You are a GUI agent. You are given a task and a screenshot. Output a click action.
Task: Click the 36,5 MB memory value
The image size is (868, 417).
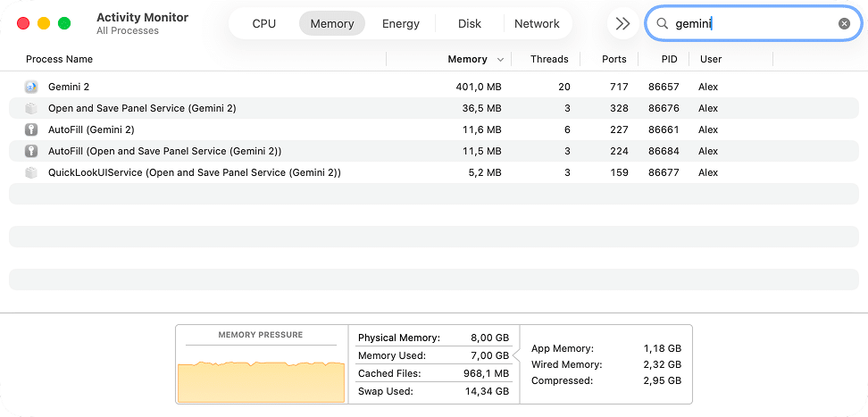pyautogui.click(x=481, y=108)
